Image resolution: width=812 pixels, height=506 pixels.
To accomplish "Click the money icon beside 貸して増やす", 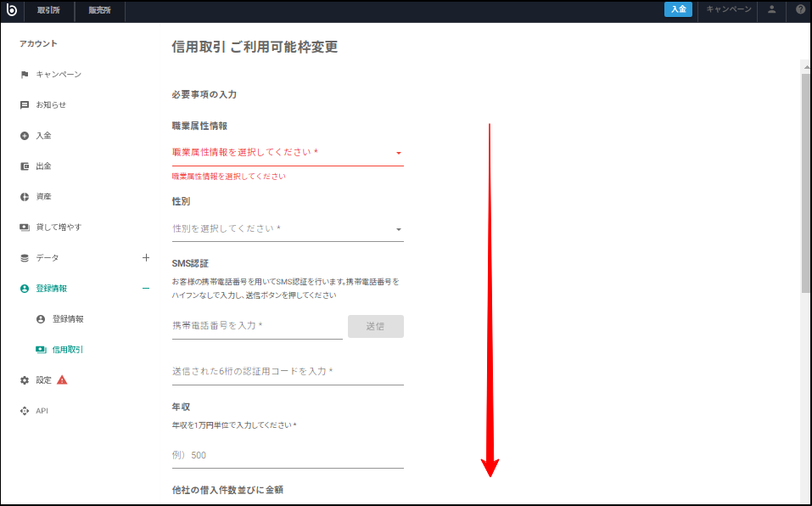I will pos(25,228).
